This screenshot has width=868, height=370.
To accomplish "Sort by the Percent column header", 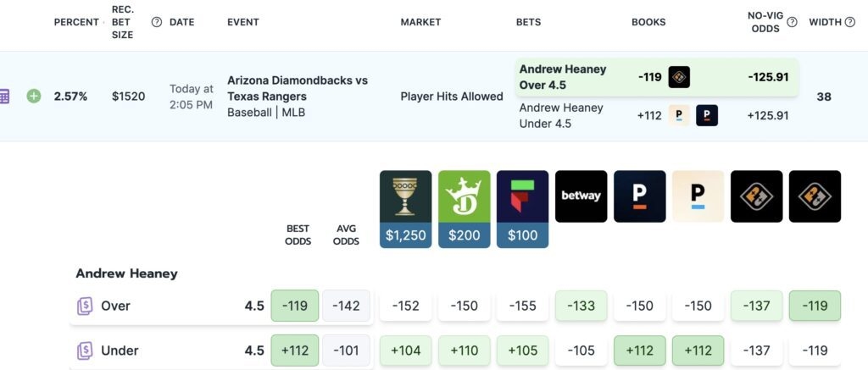I will (x=76, y=22).
